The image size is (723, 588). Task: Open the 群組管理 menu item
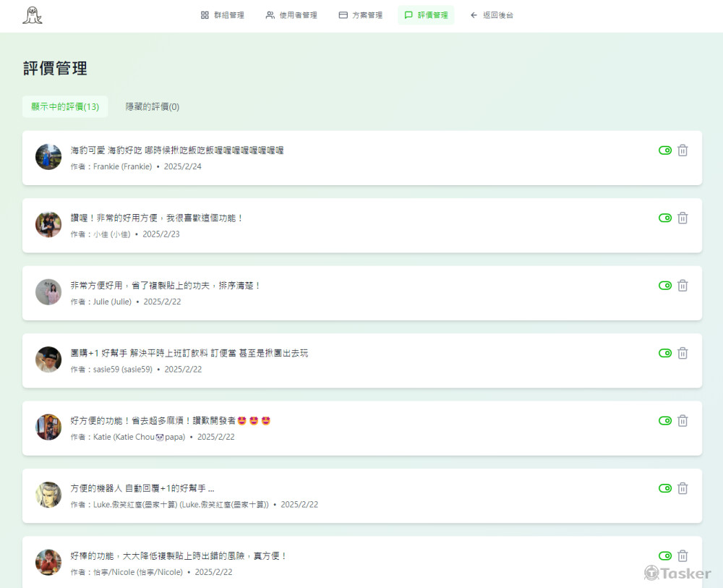pos(222,15)
